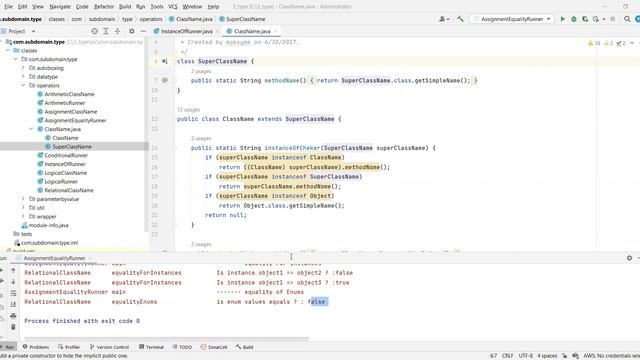
Task: Toggle Soft-Wrap icon in the Run panel
Action: 13,293
